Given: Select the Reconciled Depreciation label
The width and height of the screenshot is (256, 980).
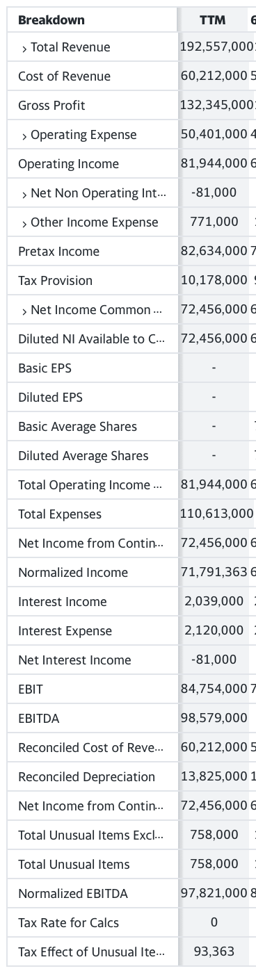Looking at the screenshot, I should tap(86, 777).
